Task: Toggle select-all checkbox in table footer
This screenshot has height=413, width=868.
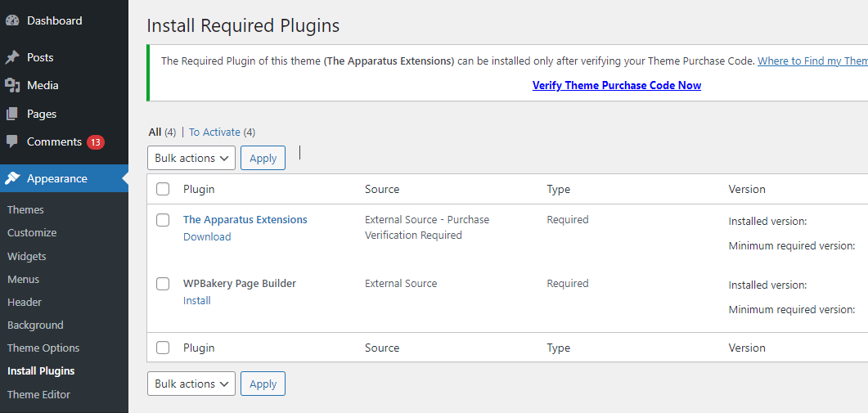Action: coord(163,348)
